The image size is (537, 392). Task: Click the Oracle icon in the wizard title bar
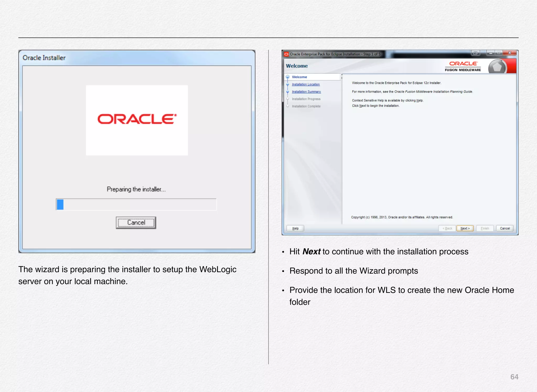click(x=286, y=54)
